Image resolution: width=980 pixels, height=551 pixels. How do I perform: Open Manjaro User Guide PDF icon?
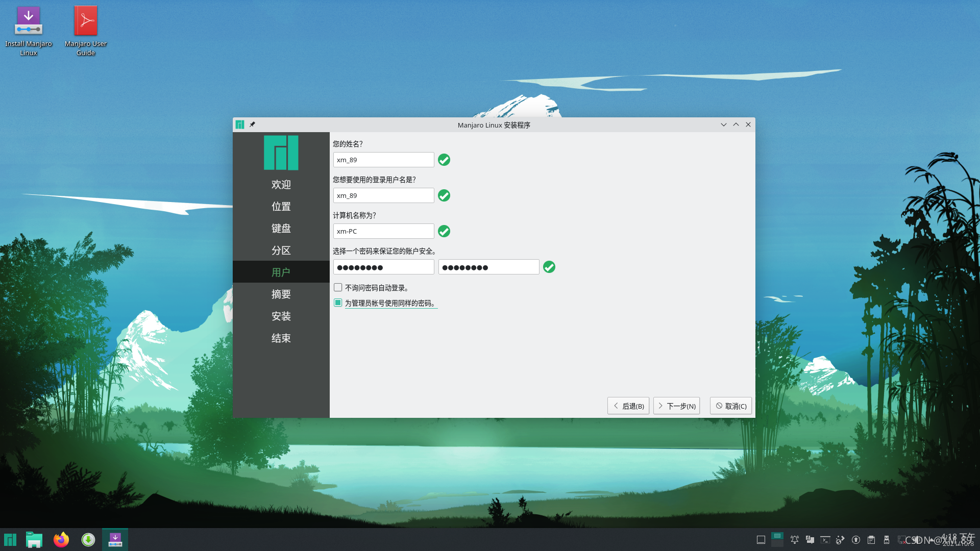(x=86, y=31)
